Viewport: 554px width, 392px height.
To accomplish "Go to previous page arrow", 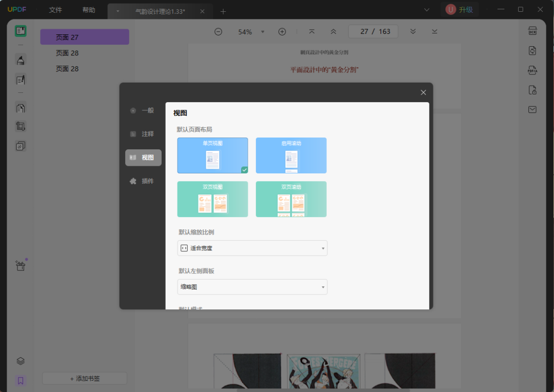I will [333, 31].
